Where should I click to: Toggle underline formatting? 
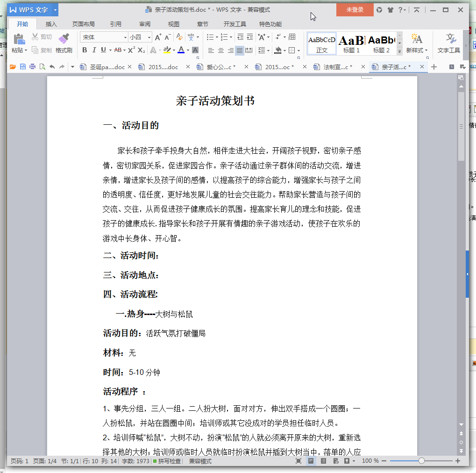[104, 50]
